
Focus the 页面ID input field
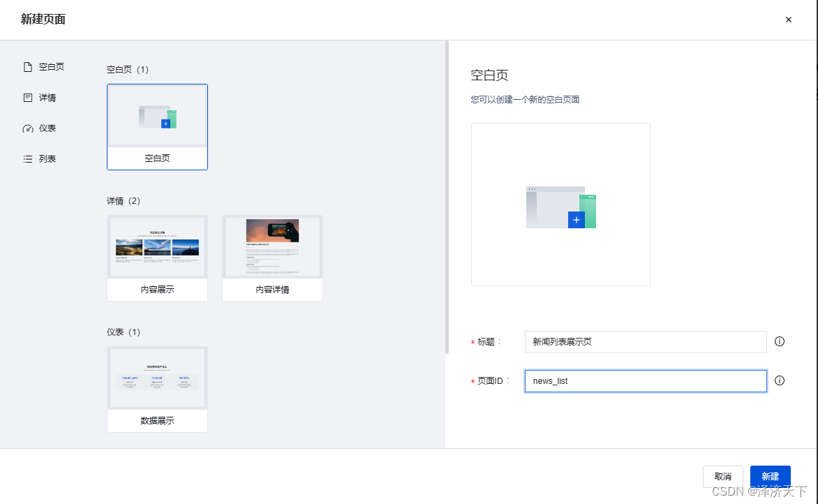(x=646, y=381)
